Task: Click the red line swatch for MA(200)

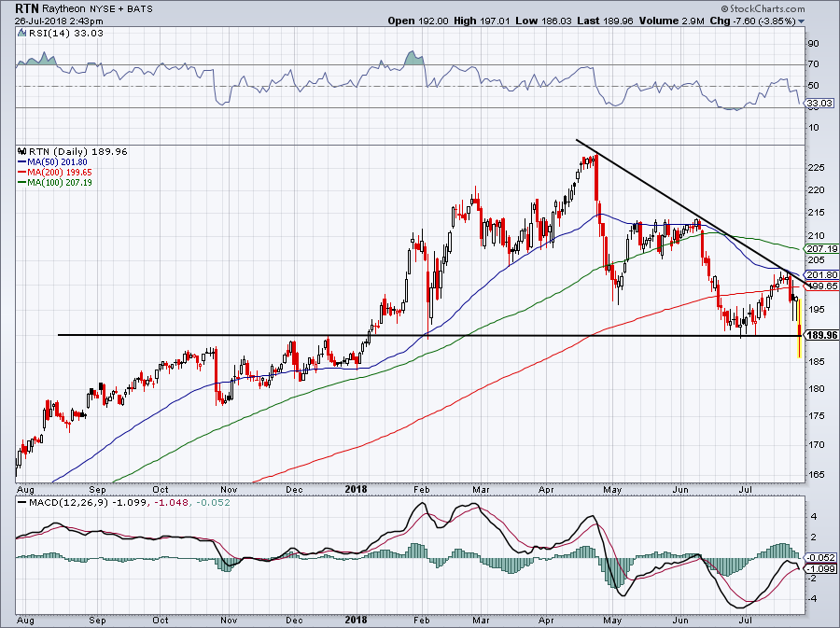Action: [22, 173]
